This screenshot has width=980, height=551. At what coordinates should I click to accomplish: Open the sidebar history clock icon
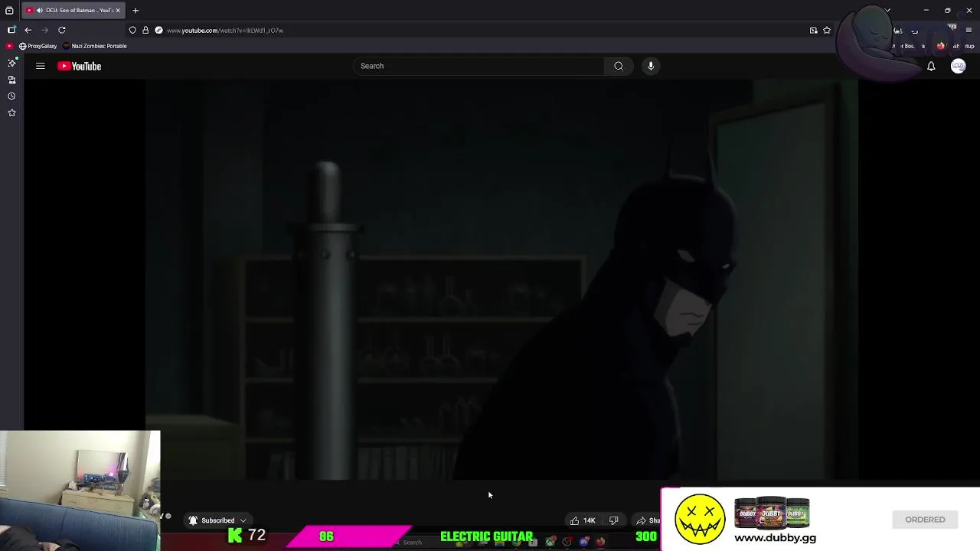(x=11, y=96)
